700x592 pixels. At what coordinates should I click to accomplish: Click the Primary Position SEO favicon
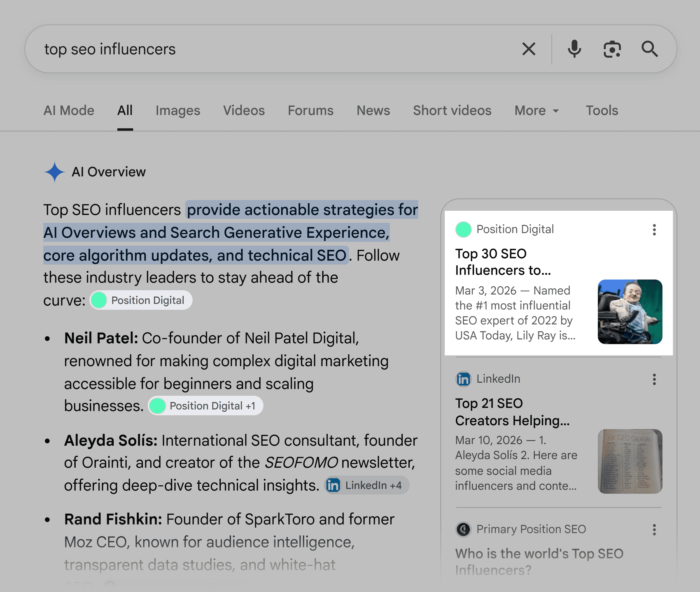pyautogui.click(x=463, y=530)
